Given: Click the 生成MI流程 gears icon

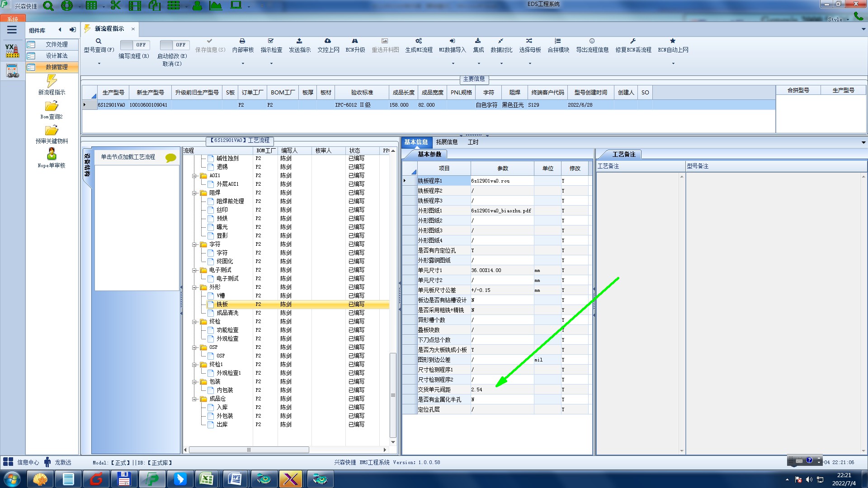Looking at the screenshot, I should coord(419,41).
